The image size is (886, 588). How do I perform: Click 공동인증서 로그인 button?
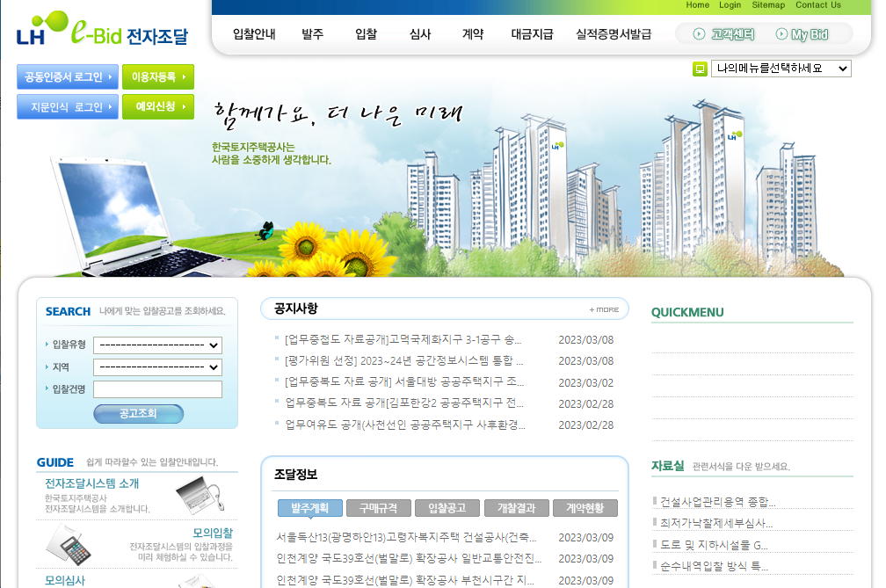pos(67,76)
